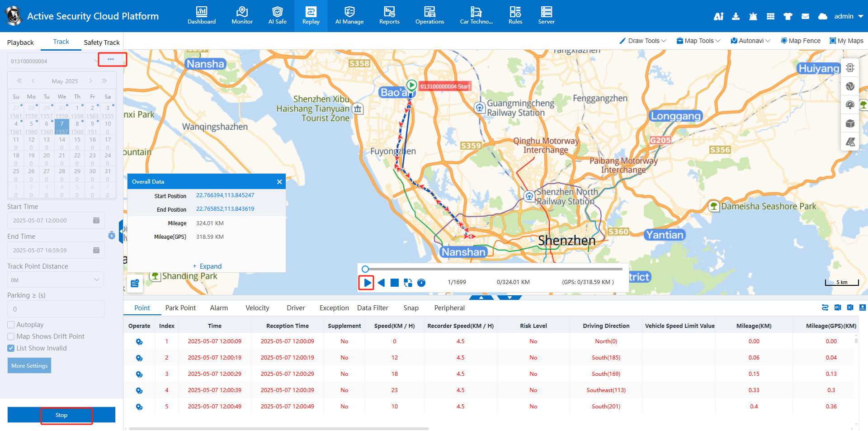Open the Map Tools dropdown menu
Viewport: 868px width, 431px height.
click(698, 41)
